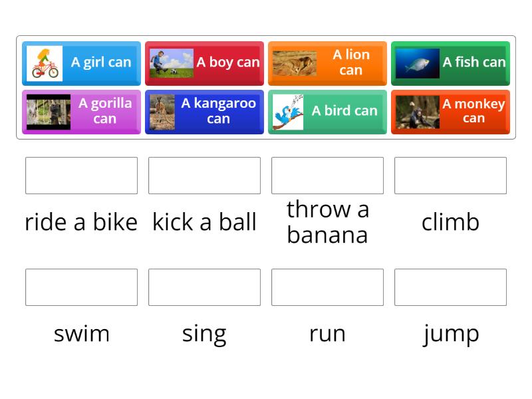Screen dimensions: 532x399
Task: Click the empty box above 'jump'
Action: [450, 287]
